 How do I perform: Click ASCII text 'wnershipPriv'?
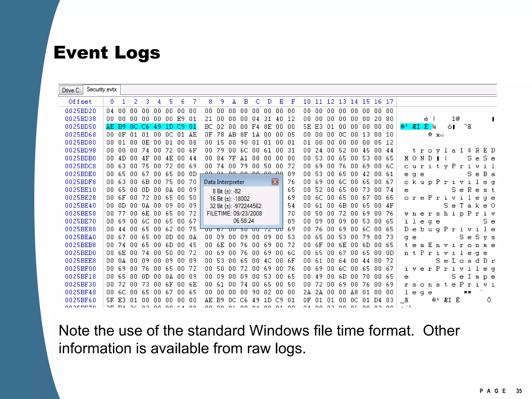point(450,214)
